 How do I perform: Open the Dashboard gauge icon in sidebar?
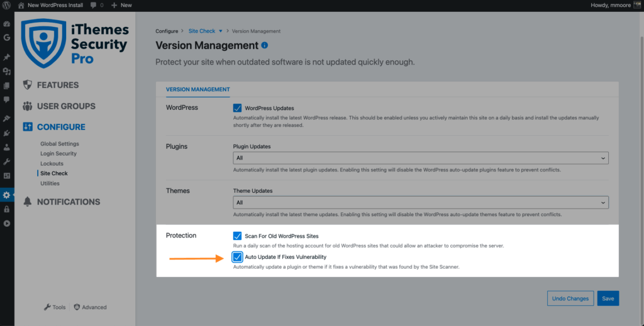coord(7,24)
